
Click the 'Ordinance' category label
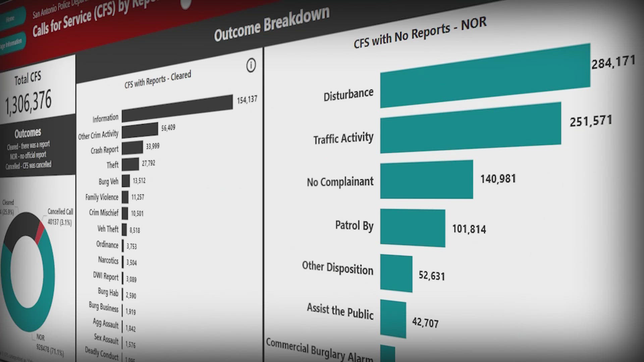pos(107,244)
